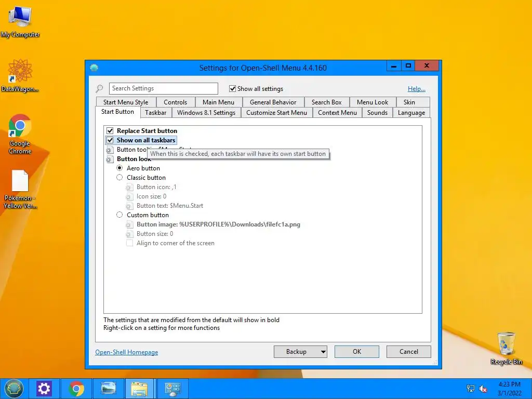Viewport: 532px width, 399px height.
Task: Open the Open-Shell Homepage link
Action: click(127, 352)
